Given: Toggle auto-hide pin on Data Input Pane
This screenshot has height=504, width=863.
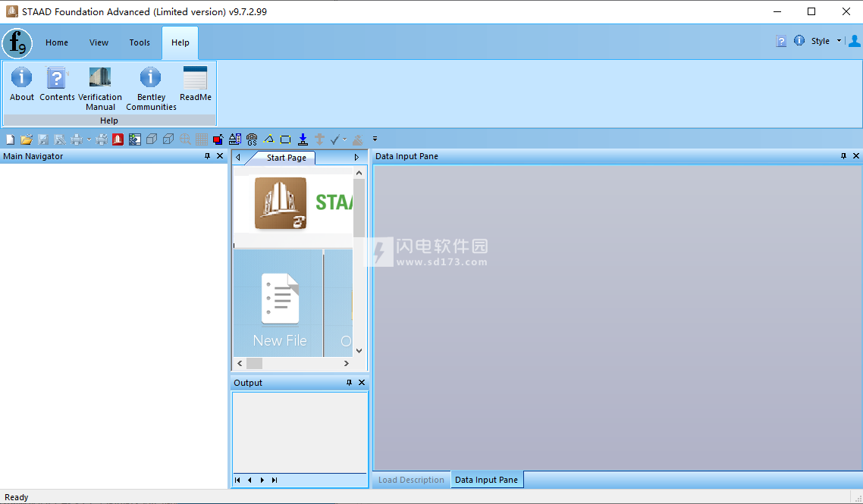Looking at the screenshot, I should point(844,156).
